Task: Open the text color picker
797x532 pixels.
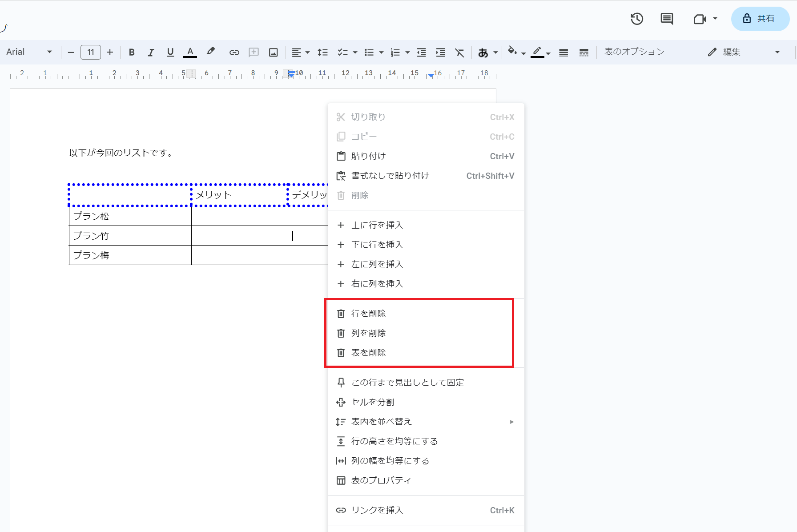Action: [x=190, y=52]
